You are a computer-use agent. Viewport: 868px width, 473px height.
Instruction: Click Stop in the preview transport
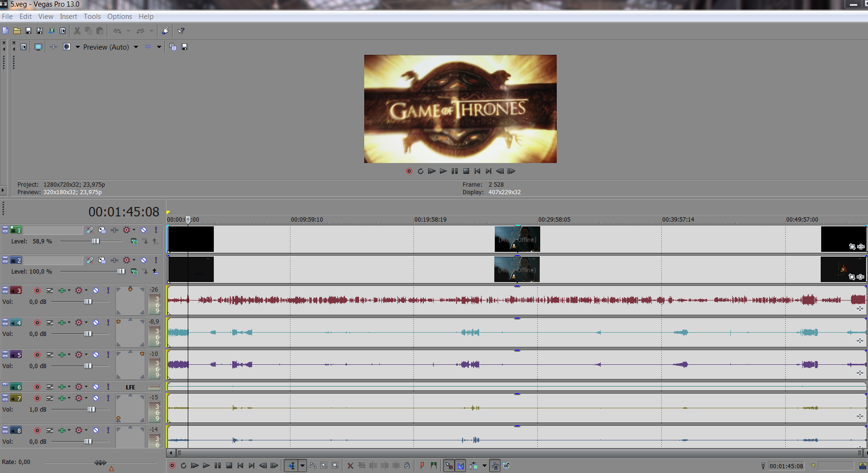coord(466,171)
